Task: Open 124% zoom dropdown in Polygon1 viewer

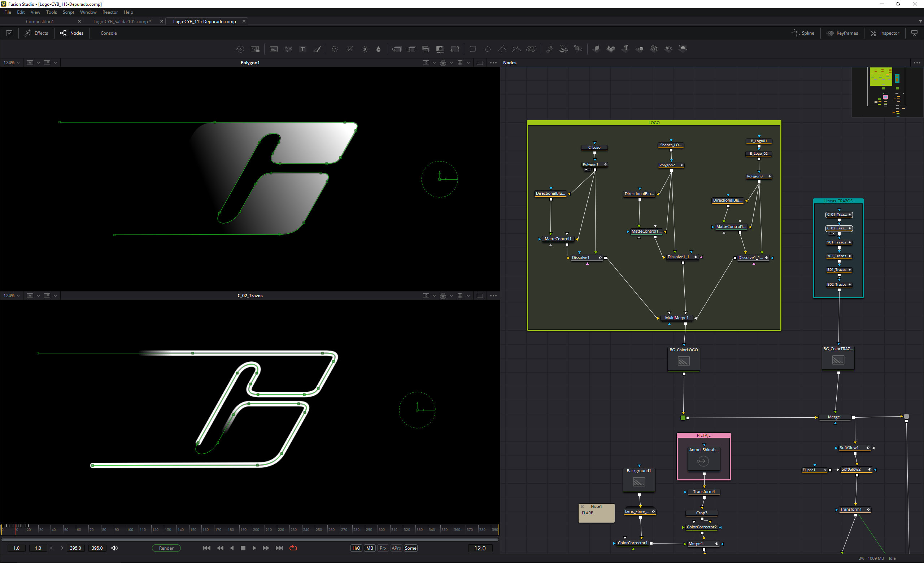Action: coord(12,63)
